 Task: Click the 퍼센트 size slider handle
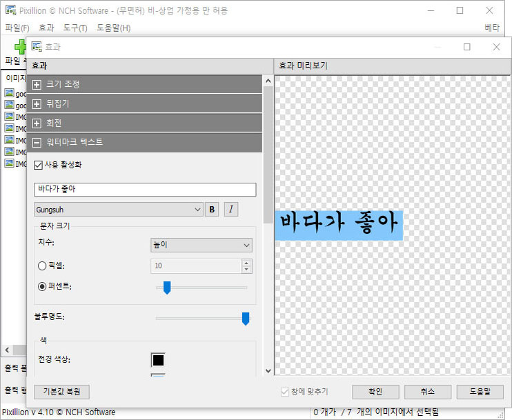[x=167, y=288]
